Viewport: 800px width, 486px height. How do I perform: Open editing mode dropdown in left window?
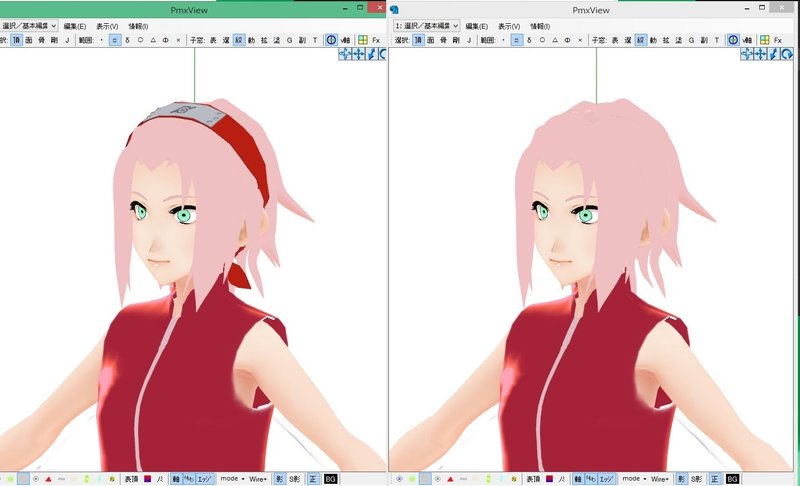(x=29, y=25)
